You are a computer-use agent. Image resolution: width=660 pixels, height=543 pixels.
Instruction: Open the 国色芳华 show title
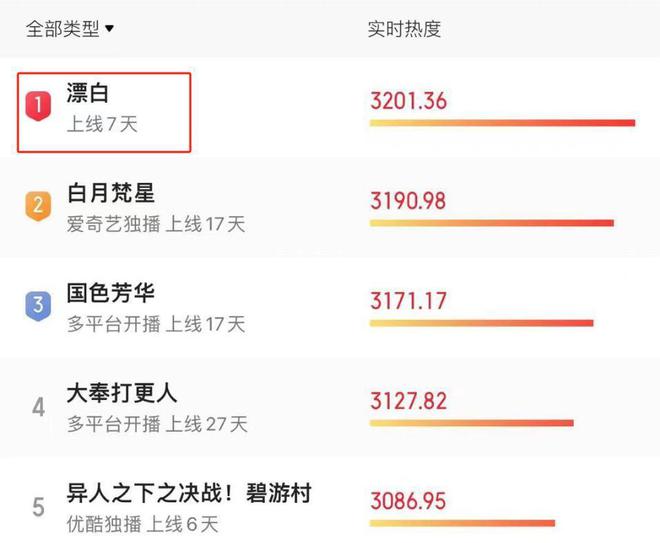(111, 293)
